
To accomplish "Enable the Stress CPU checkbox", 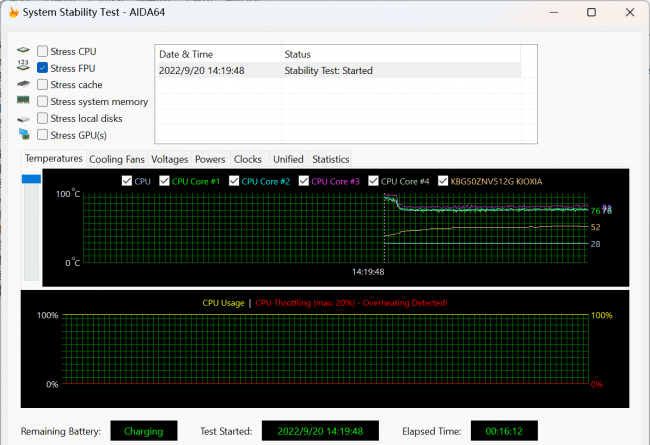I will pyautogui.click(x=42, y=51).
